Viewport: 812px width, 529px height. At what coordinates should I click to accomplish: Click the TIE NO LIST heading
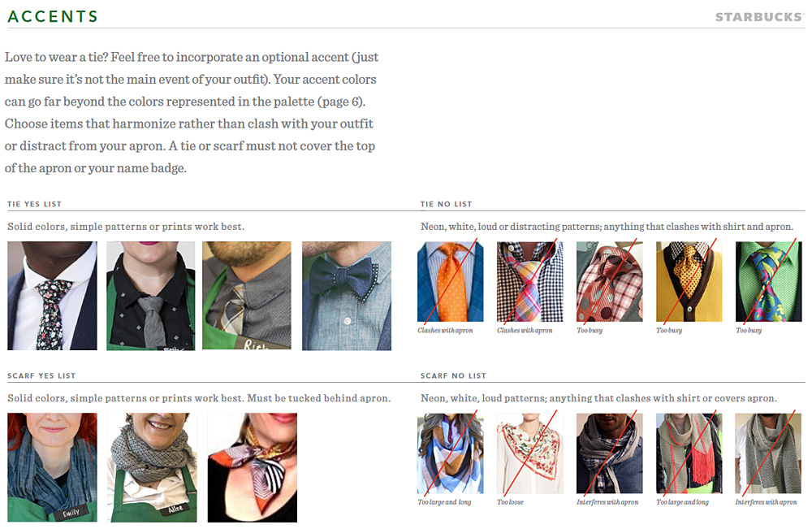[x=446, y=204]
